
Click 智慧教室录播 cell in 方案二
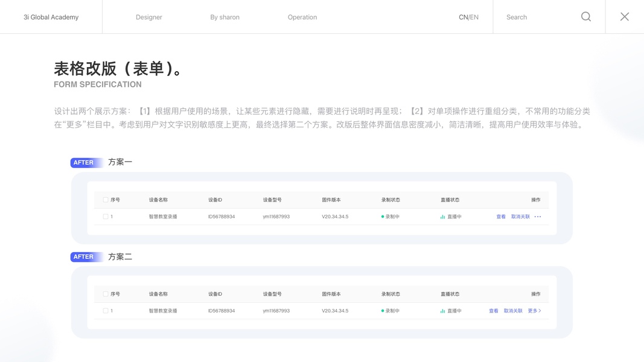point(163,311)
